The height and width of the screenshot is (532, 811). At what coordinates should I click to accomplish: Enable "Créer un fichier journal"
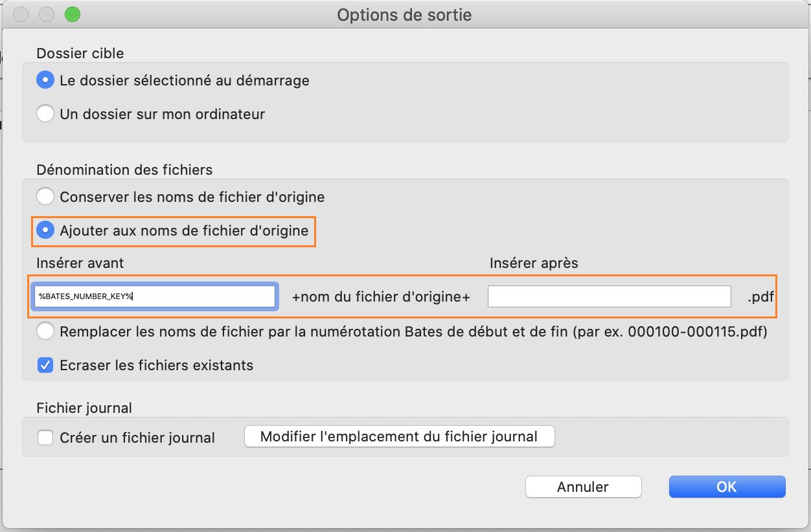[x=45, y=438]
